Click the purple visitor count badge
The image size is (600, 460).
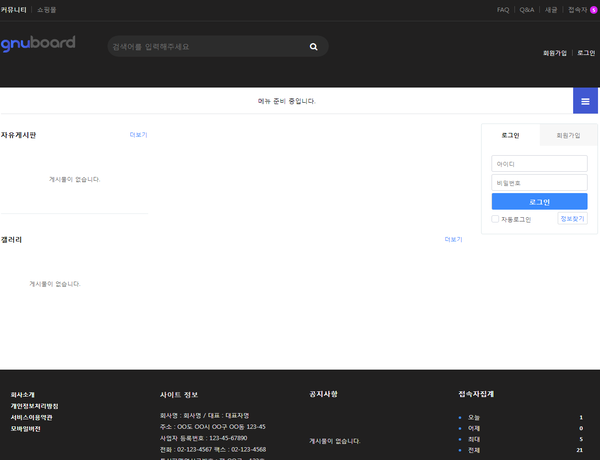[594, 10]
